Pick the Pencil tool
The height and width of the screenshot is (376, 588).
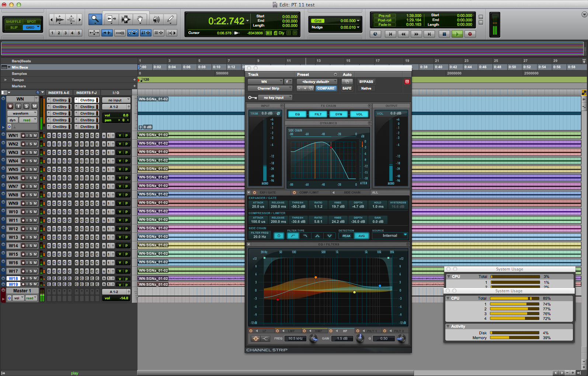click(170, 19)
